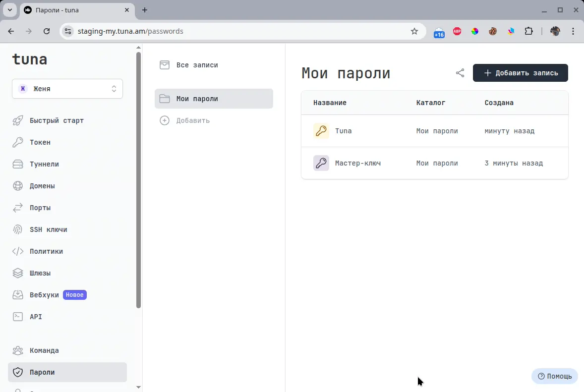Go to Вебхуки in sidebar
The image size is (584, 392).
click(44, 295)
